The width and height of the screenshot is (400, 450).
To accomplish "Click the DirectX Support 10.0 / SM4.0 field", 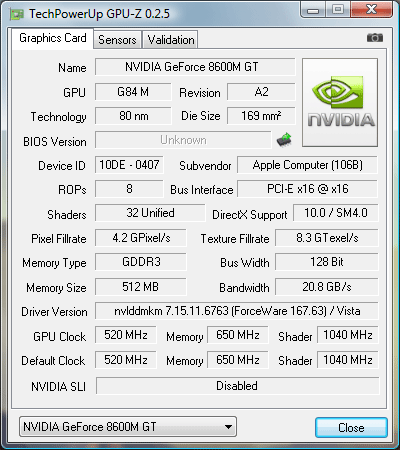I will (336, 213).
